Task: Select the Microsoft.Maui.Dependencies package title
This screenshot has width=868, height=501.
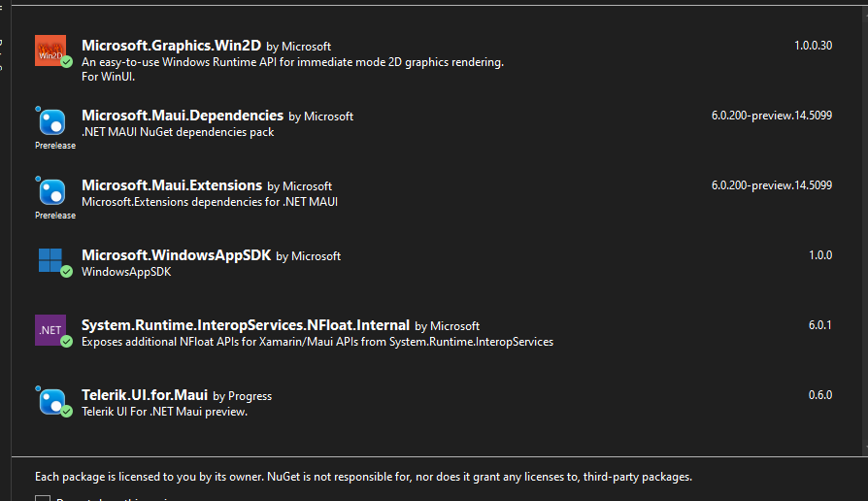Action: coord(183,116)
